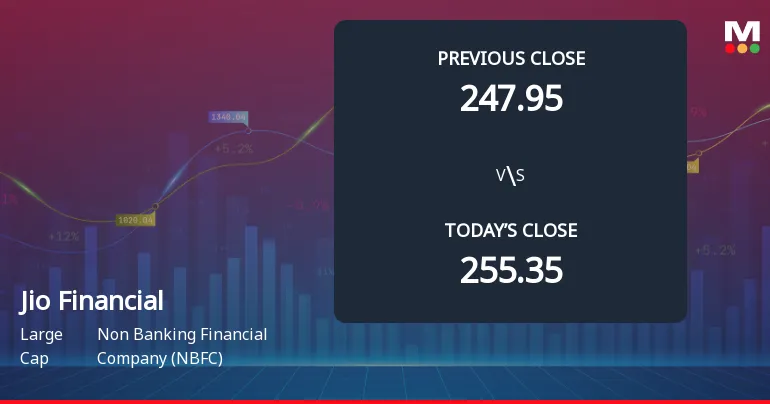Viewport: 770px width, 404px height.
Task: Click +5.2% label right of dark card
Action: coord(715,249)
